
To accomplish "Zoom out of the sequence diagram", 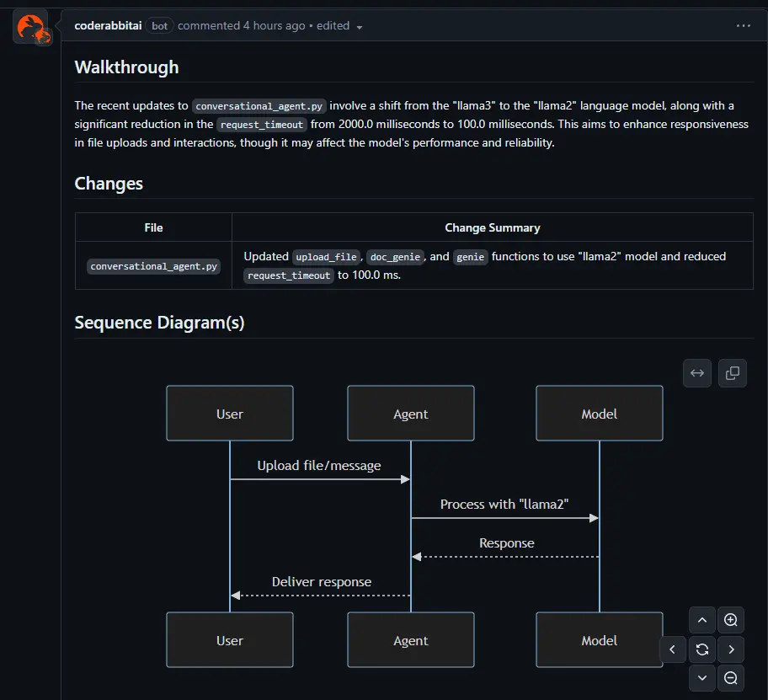I will 730,678.
